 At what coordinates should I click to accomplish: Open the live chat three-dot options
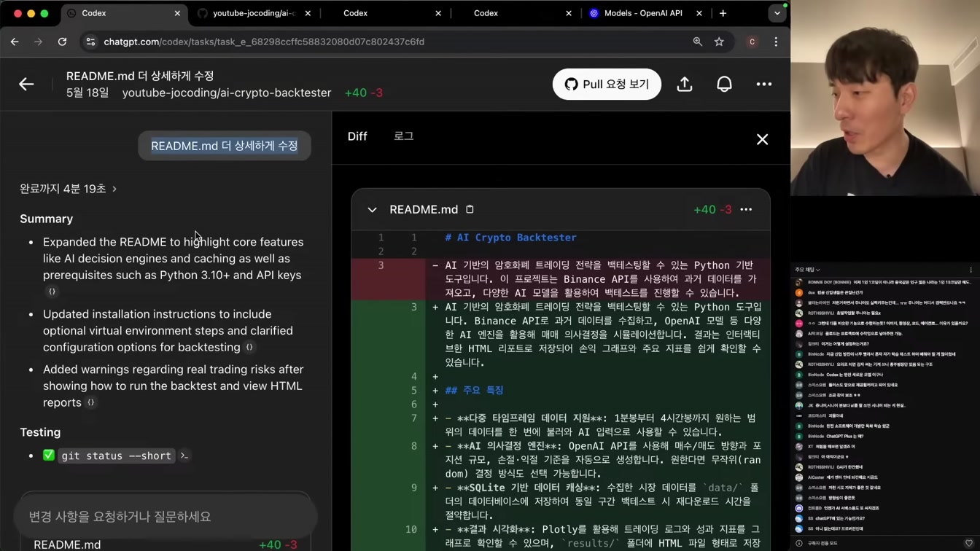point(971,270)
